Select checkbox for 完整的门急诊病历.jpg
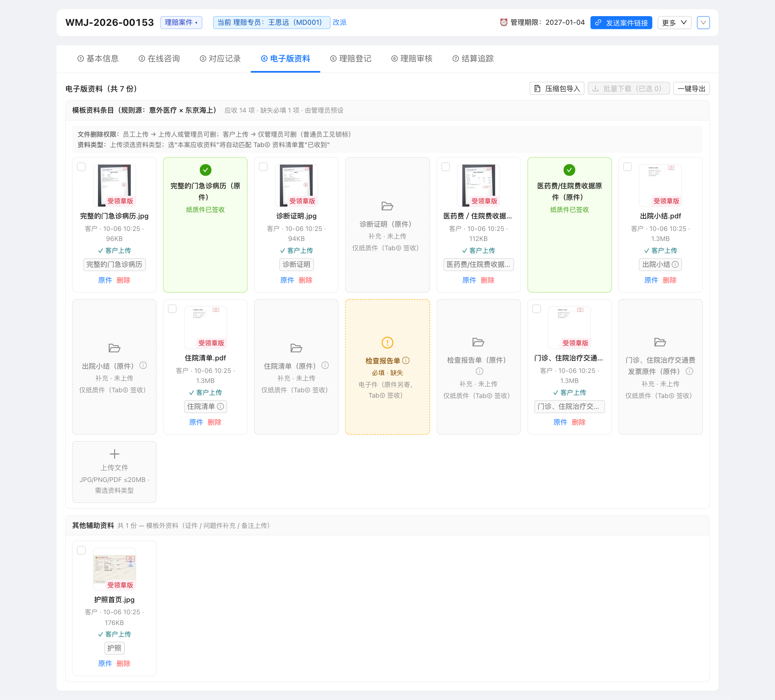 click(x=81, y=167)
